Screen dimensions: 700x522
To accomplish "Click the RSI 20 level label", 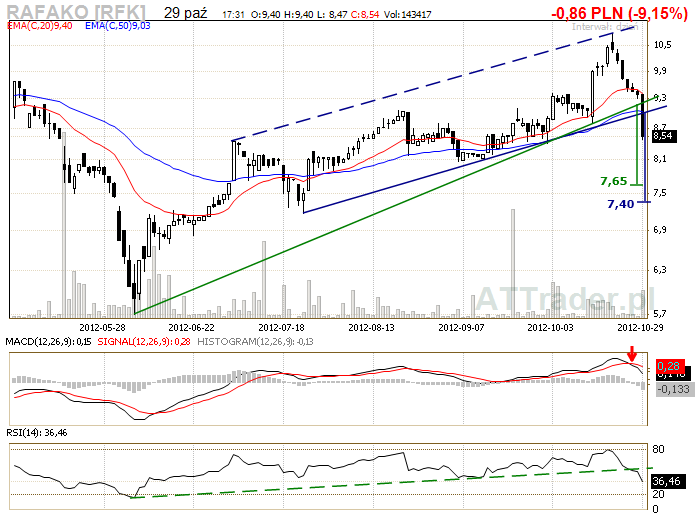I will tap(658, 494).
